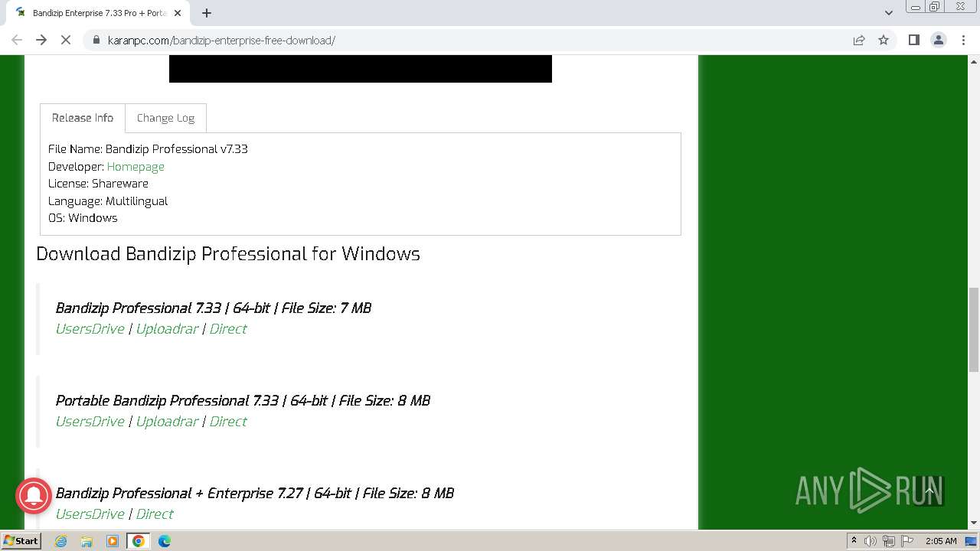Click the page vertical scrollbar thumb
The image size is (980, 551).
(x=973, y=329)
